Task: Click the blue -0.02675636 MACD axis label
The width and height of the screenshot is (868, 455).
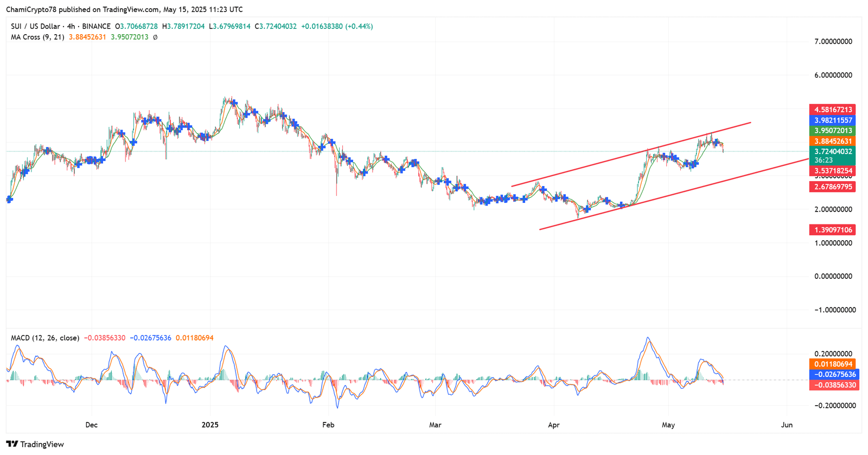Action: tap(833, 375)
